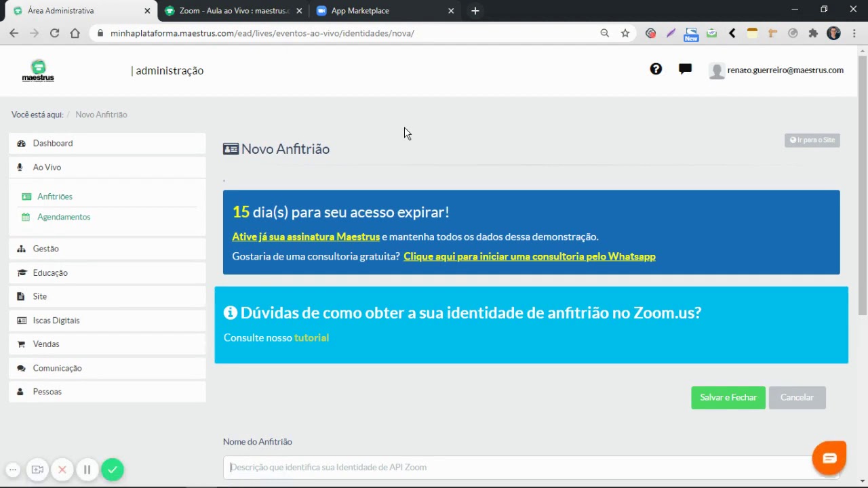Pause the screen recording

click(x=87, y=469)
